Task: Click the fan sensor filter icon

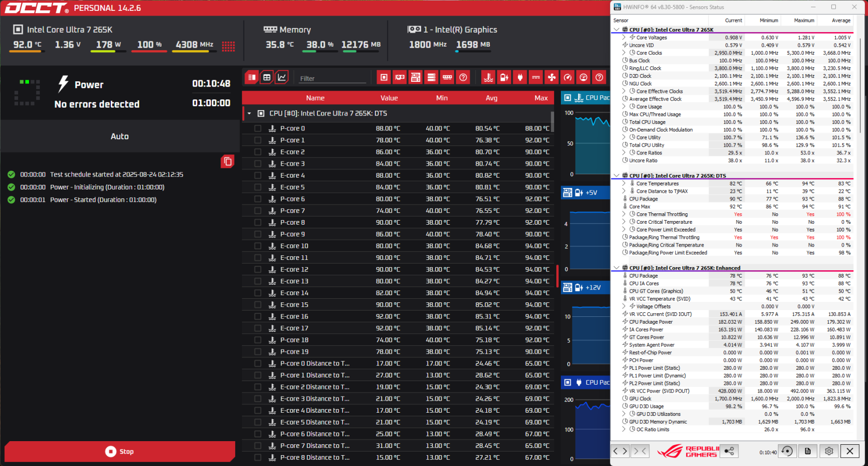Action: [552, 78]
